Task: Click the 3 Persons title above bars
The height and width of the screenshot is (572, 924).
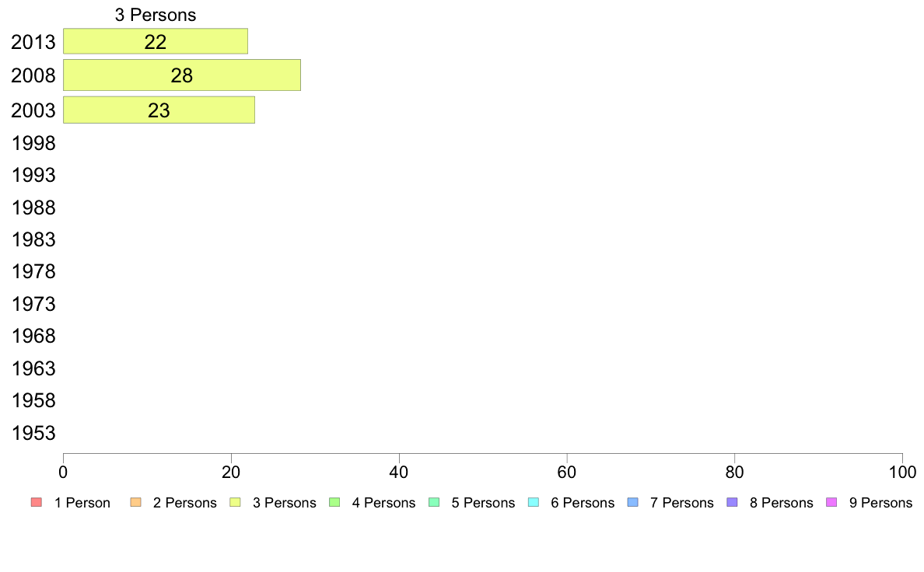Action: click(x=156, y=15)
